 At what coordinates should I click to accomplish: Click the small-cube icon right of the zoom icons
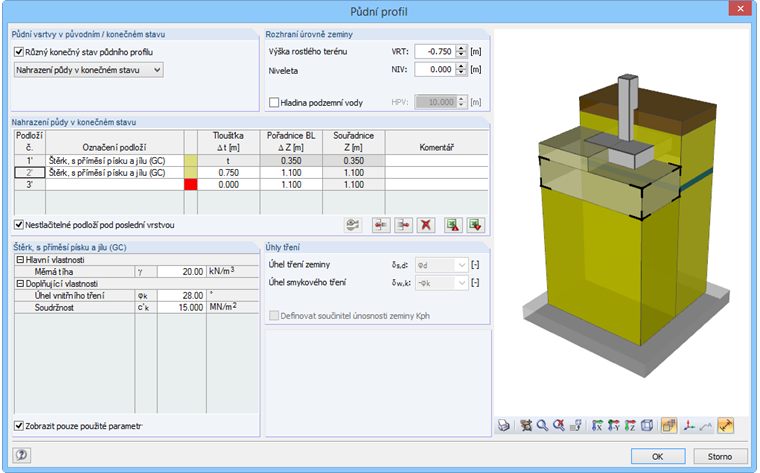[576, 426]
